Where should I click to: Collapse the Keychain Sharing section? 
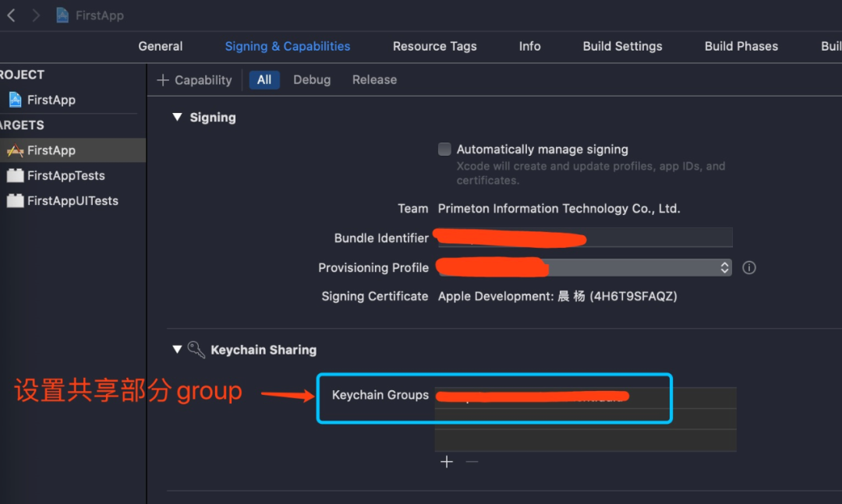[177, 350]
